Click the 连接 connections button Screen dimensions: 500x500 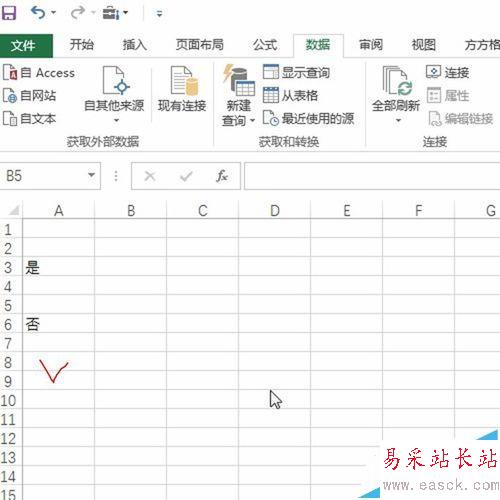click(x=448, y=72)
